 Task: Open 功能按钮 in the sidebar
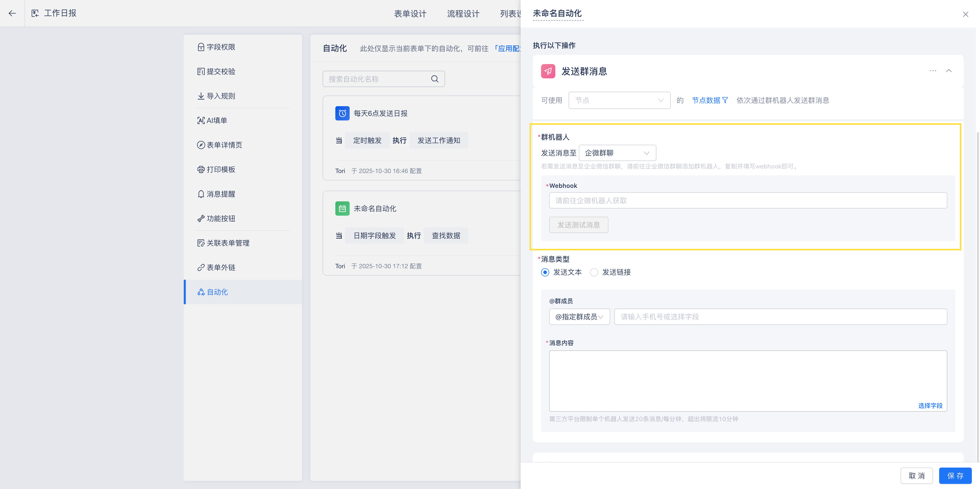click(243, 218)
